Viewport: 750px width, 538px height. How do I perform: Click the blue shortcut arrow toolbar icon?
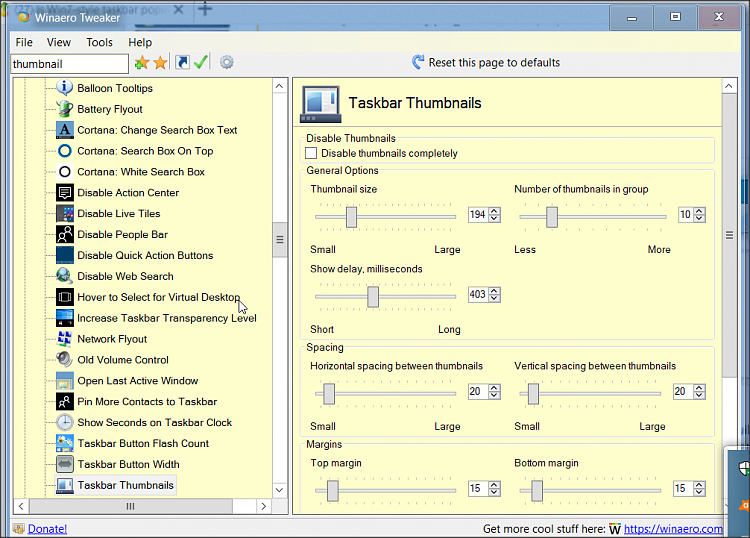(x=182, y=63)
